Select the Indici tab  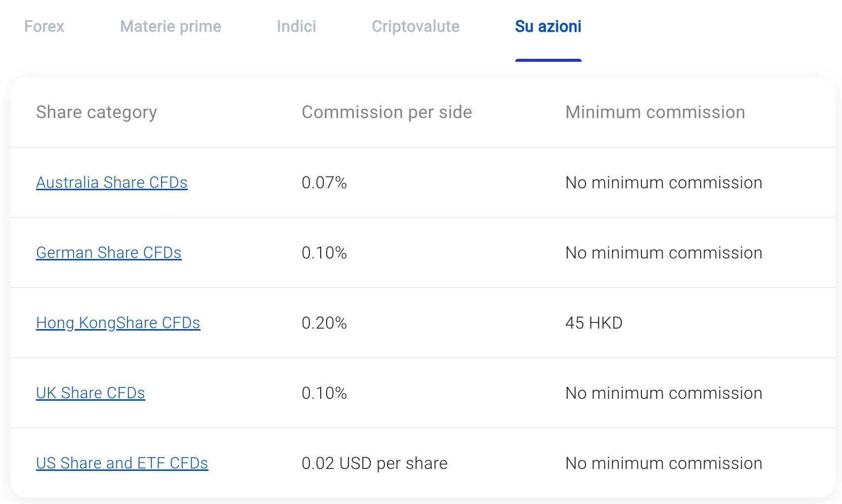click(296, 27)
